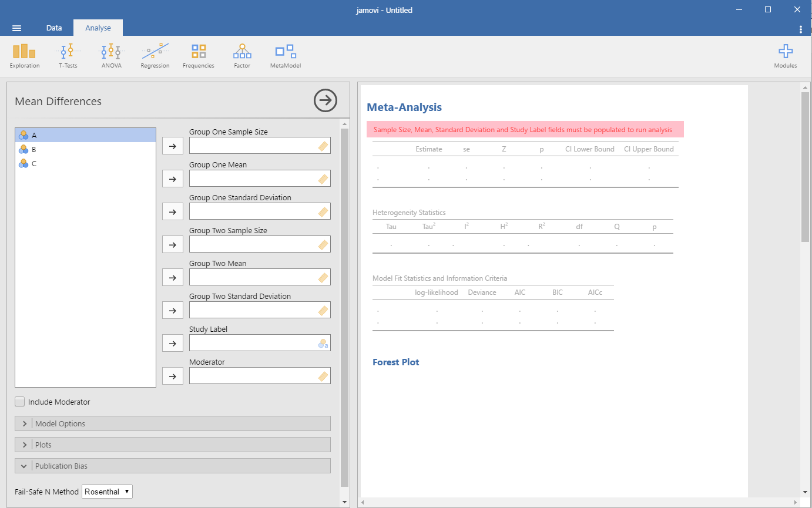Click the Moderator field
This screenshot has height=508, width=812.
pos(260,376)
